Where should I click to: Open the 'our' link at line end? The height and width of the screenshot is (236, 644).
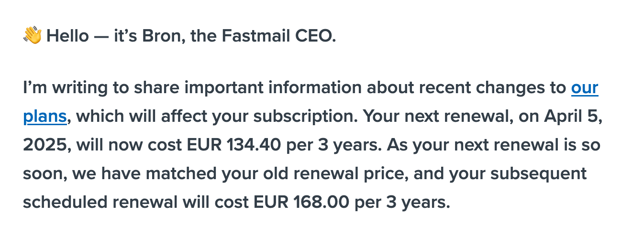point(585,88)
